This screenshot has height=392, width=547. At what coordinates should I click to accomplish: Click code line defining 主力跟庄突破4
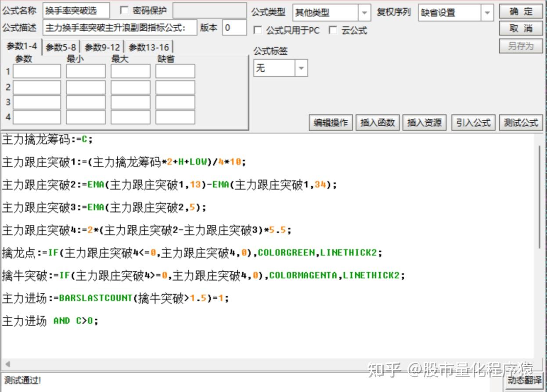coord(147,230)
